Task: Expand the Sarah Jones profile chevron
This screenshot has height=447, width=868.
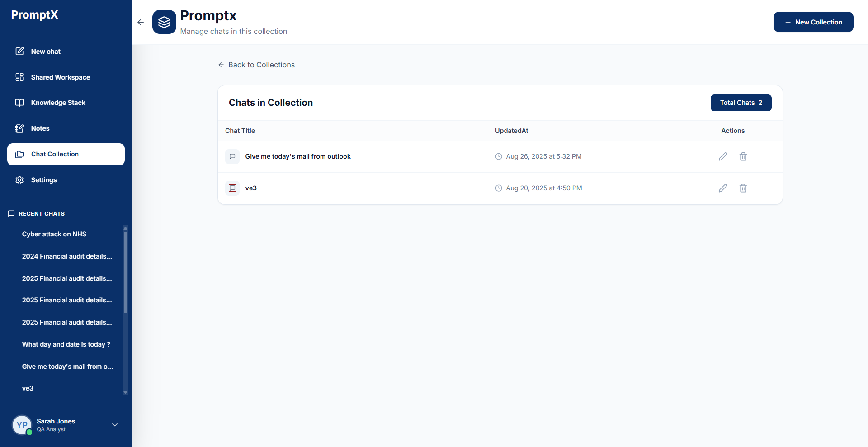Action: (x=114, y=425)
